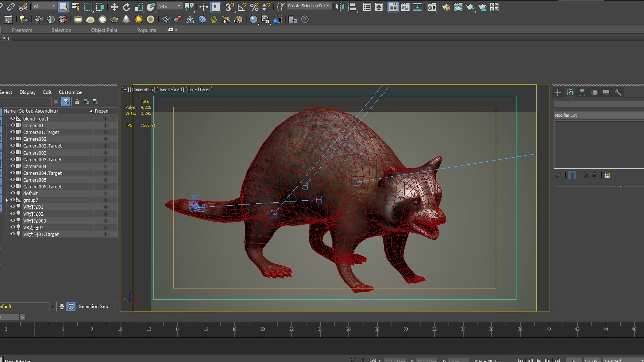Viewport: 644px width, 362px height.
Task: Toggle Percent Snap icon
Action: coord(254,7)
